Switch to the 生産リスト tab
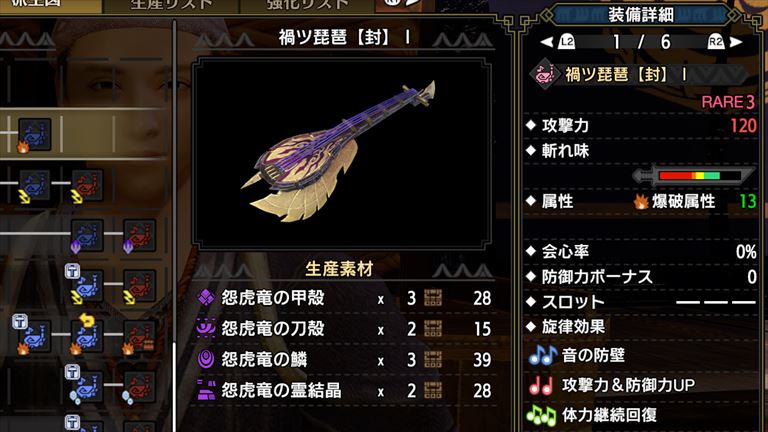 coord(171,6)
